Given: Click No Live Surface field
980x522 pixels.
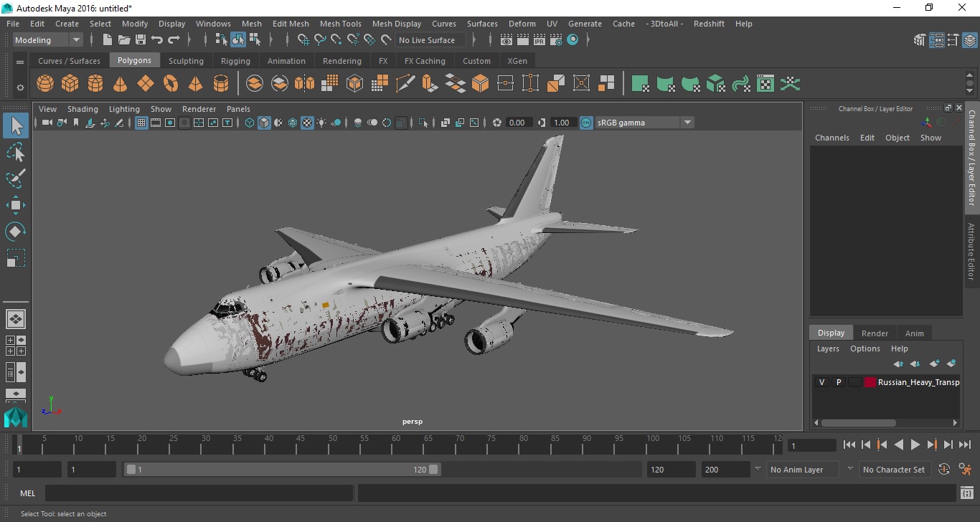Looking at the screenshot, I should [x=430, y=40].
